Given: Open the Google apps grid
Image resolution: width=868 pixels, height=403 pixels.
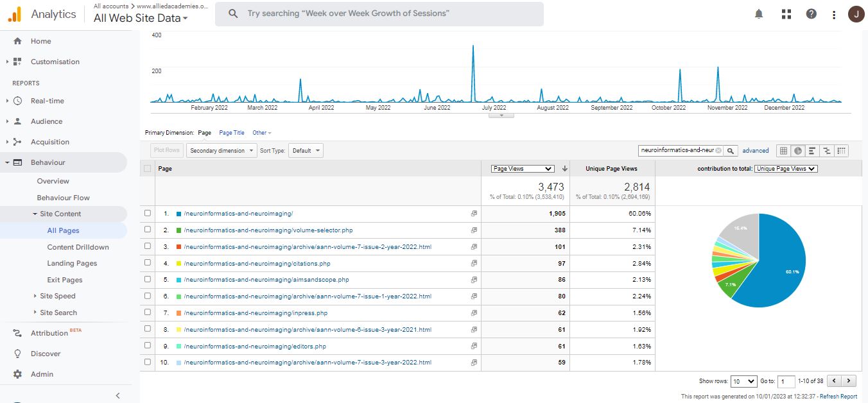Looking at the screenshot, I should coord(786,14).
